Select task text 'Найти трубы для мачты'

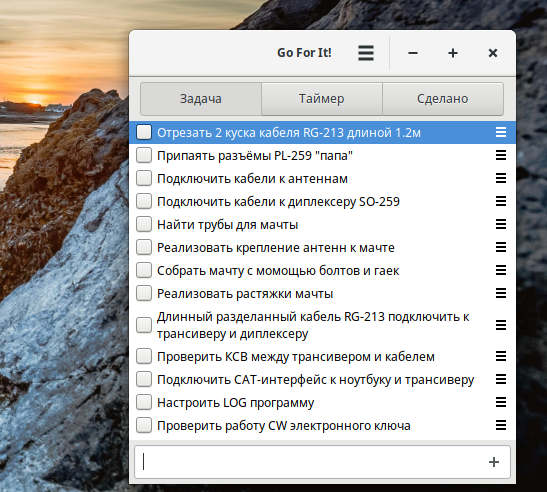(x=227, y=225)
